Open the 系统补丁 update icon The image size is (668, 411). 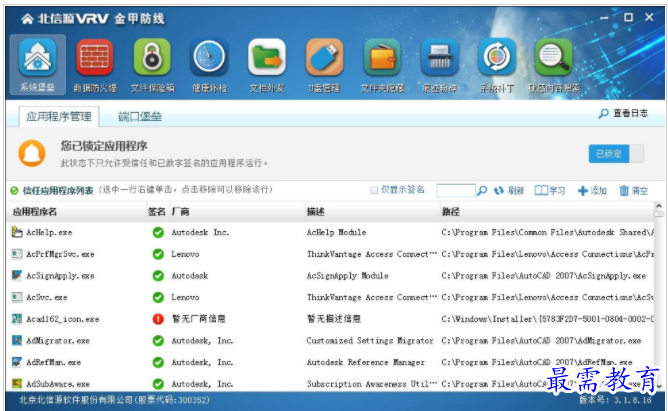497,57
